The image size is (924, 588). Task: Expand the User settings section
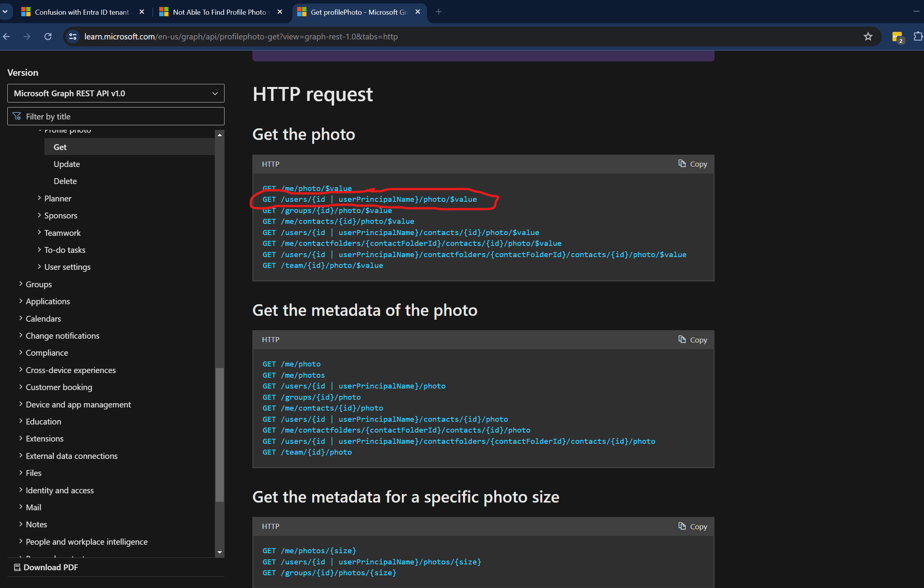[x=67, y=267]
